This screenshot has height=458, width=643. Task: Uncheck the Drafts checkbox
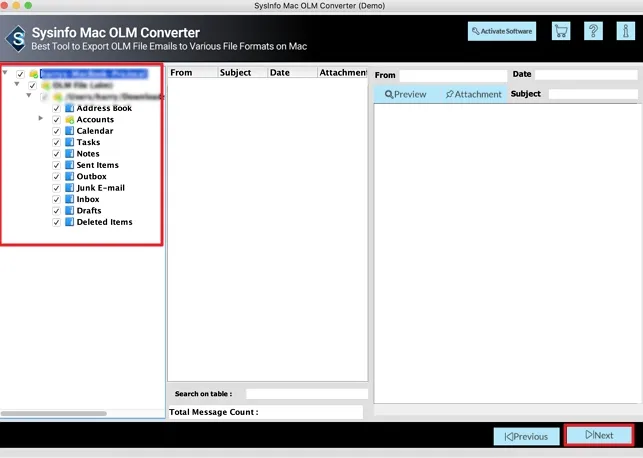[57, 211]
